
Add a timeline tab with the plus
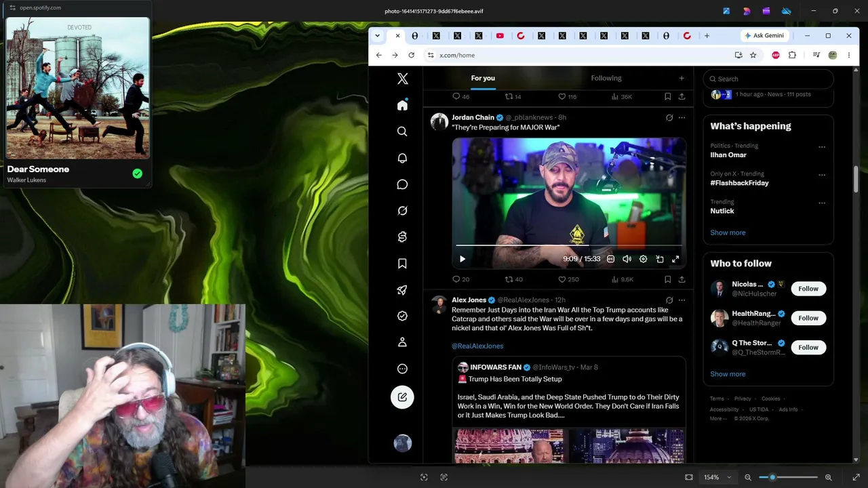point(682,78)
